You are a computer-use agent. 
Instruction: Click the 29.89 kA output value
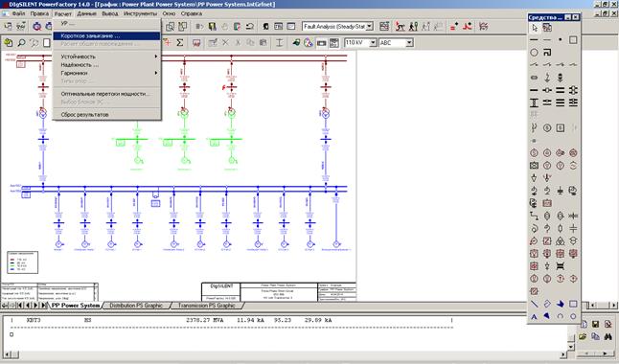318,320
